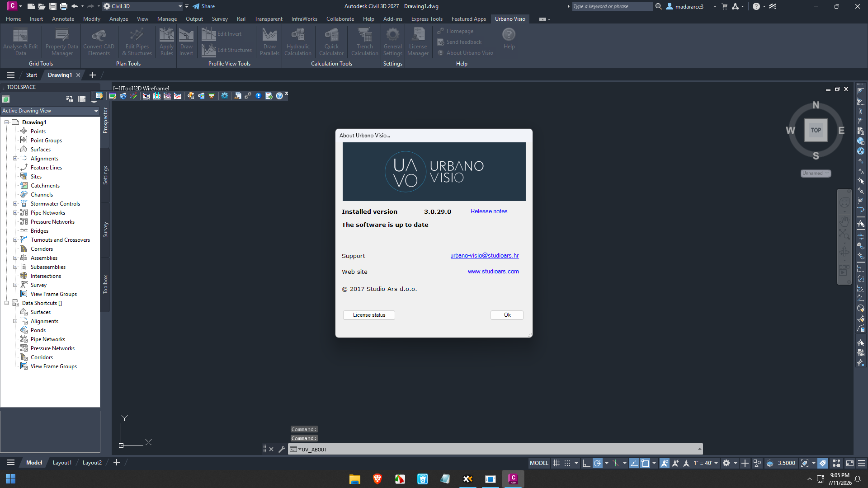Toggle snap mode dots in status bar
This screenshot has width=868, height=488.
[567, 463]
